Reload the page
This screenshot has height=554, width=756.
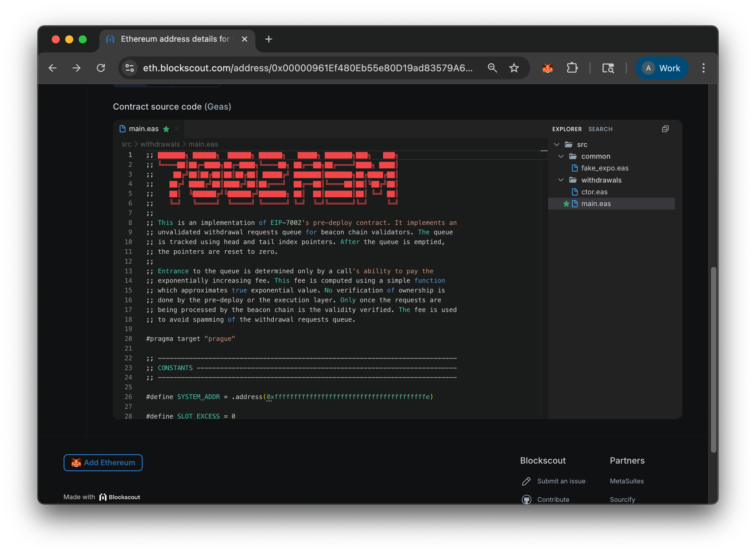(x=101, y=68)
